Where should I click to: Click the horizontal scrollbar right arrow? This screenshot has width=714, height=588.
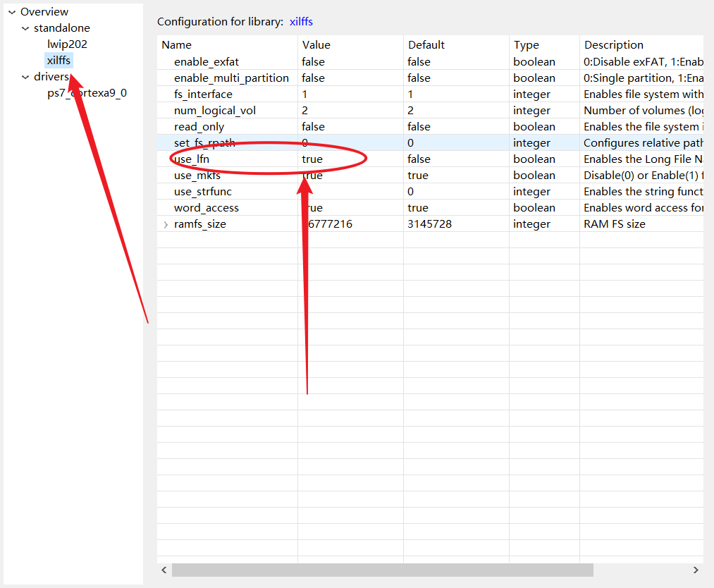click(696, 570)
